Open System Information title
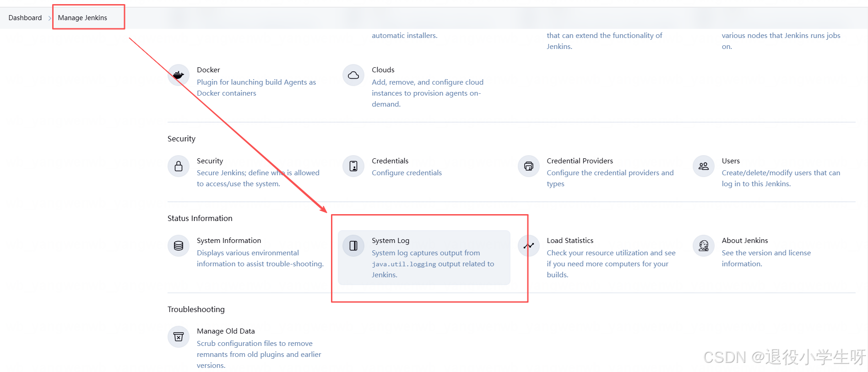 229,240
